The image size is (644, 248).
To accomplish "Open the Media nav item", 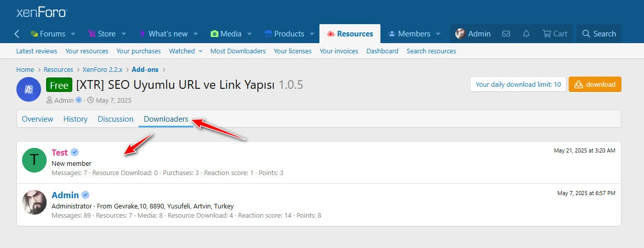I will tap(226, 34).
